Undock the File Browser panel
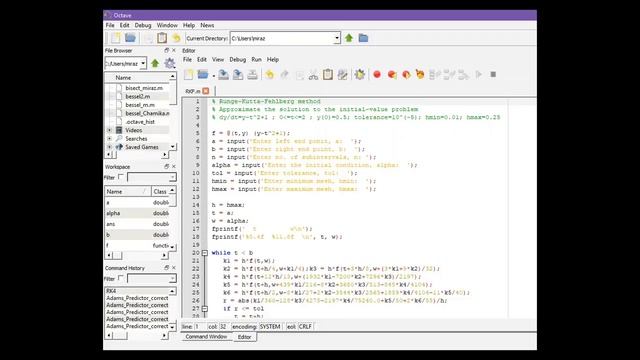The height and width of the screenshot is (360, 640). click(167, 50)
